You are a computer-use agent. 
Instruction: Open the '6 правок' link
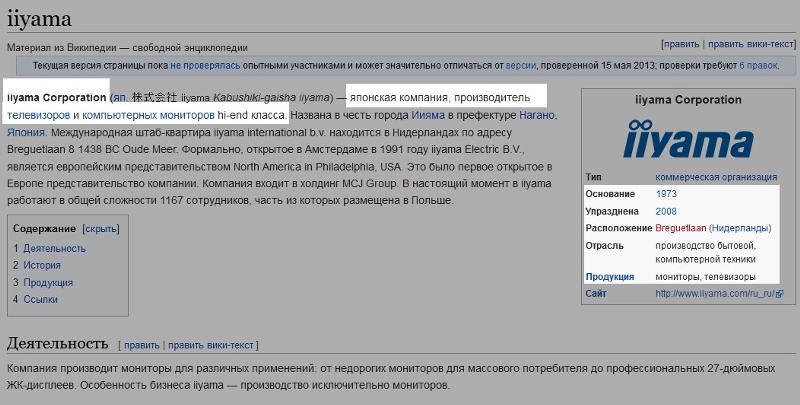click(758, 65)
